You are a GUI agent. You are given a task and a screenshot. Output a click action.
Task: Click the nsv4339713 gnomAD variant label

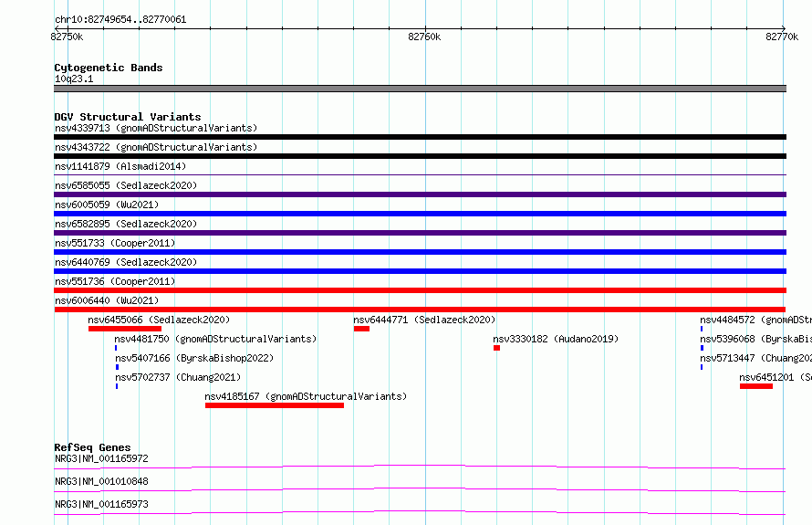156,128
